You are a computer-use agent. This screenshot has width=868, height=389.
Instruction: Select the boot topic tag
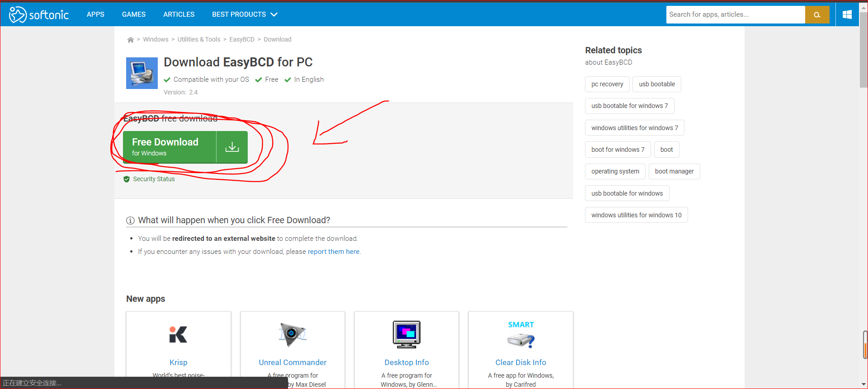point(666,150)
